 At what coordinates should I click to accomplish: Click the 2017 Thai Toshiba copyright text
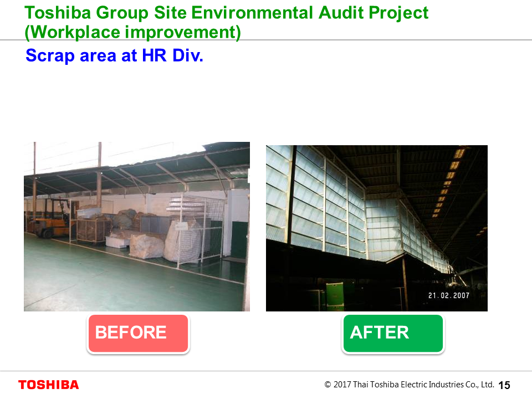pos(409,385)
